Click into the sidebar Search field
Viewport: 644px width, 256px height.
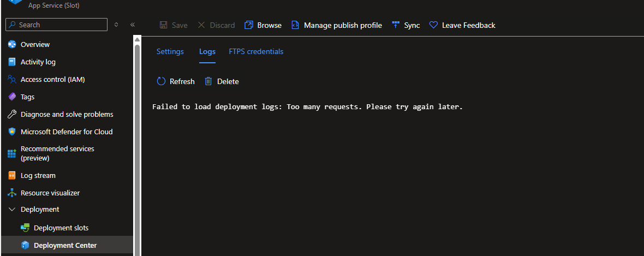(x=57, y=25)
